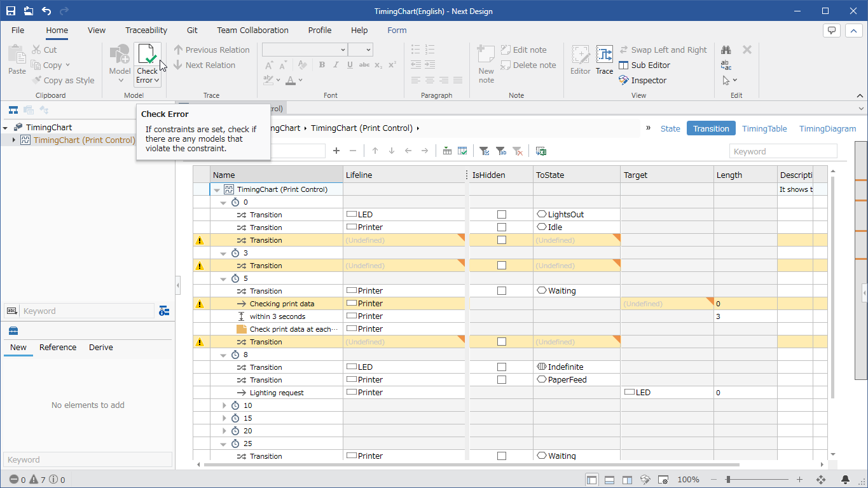
Task: Toggle IsHidden checkbox for Printer Idle row
Action: [502, 227]
